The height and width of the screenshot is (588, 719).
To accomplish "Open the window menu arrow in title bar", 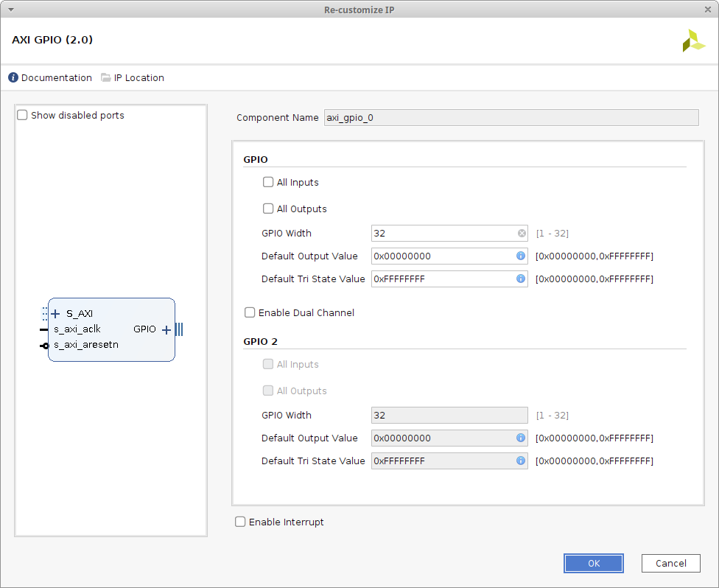I will (10, 9).
